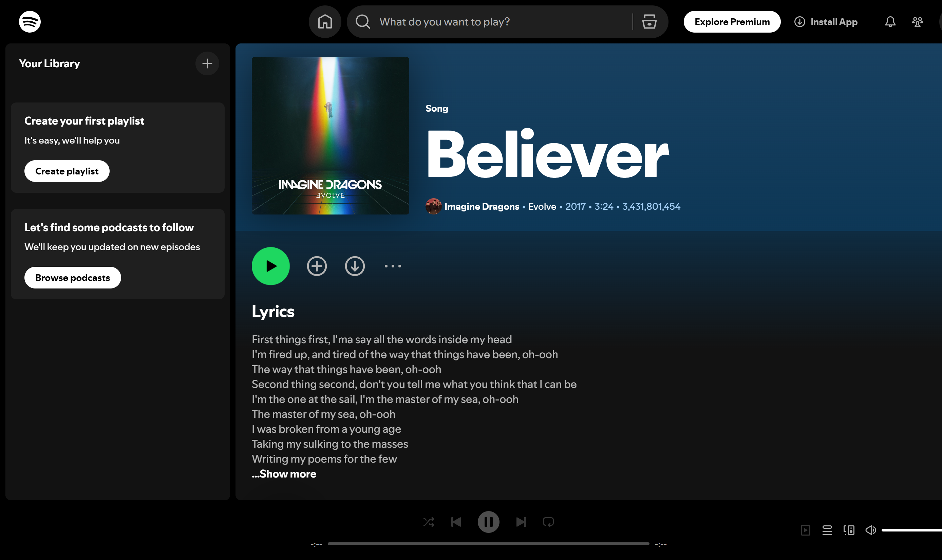Add Believer to Liked Songs
The image size is (942, 560).
[x=317, y=266]
